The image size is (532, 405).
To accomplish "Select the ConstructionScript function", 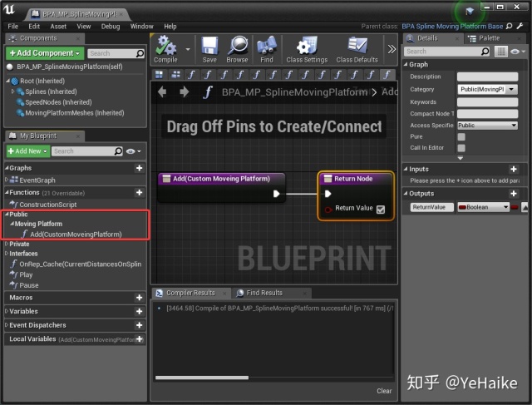I will click(x=47, y=205).
